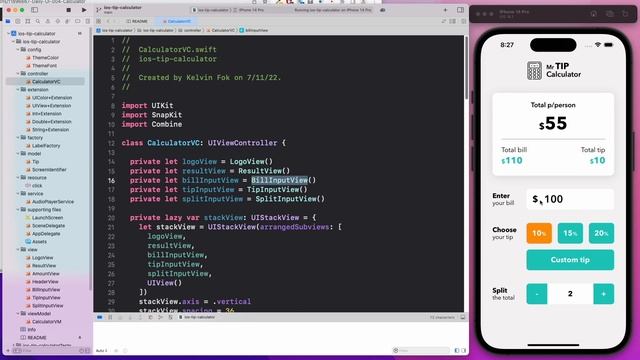
Task: Toggle the Xcode navigator sidebar
Action: point(35,10)
